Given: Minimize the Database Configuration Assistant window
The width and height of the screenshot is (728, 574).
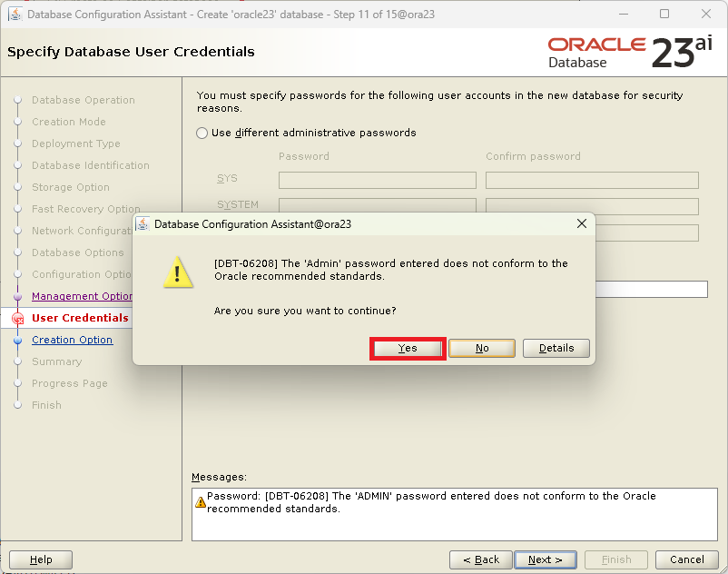Looking at the screenshot, I should click(624, 15).
